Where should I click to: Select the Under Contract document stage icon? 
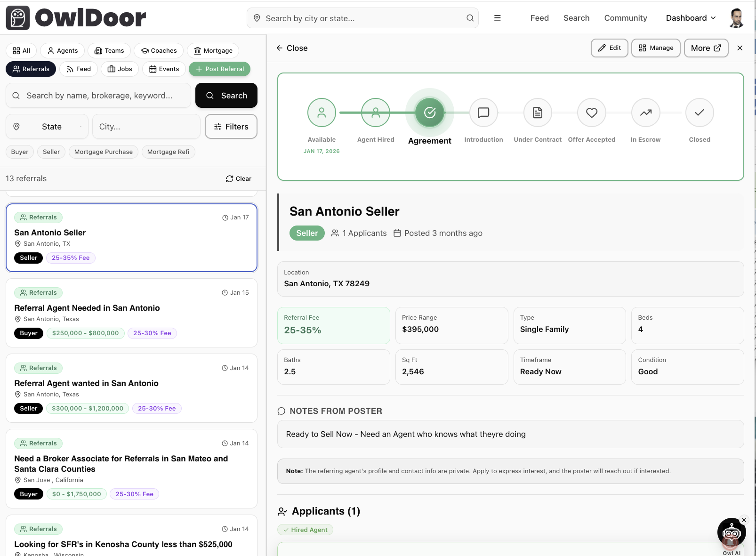click(x=538, y=113)
